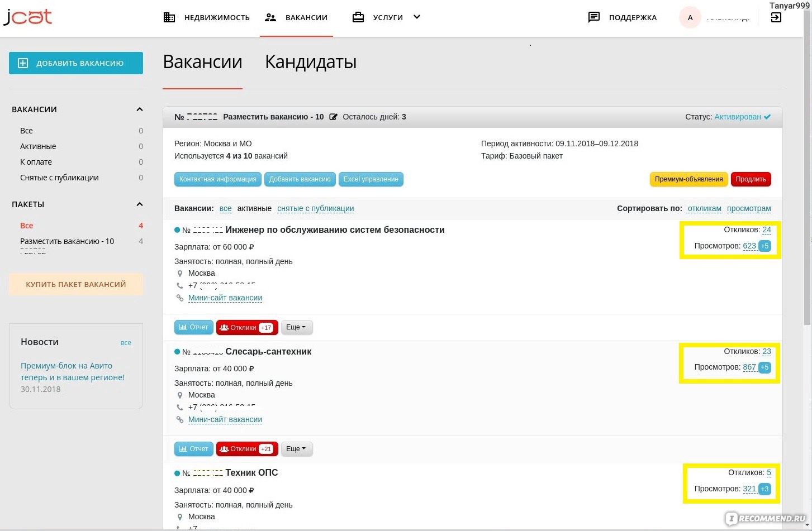
Task: Click views count 867 link
Action: pos(749,367)
